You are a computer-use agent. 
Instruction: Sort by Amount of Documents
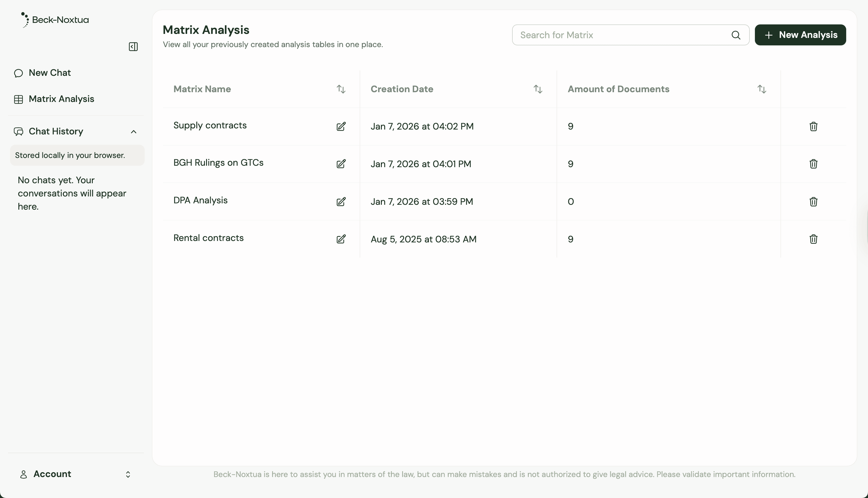pyautogui.click(x=762, y=89)
